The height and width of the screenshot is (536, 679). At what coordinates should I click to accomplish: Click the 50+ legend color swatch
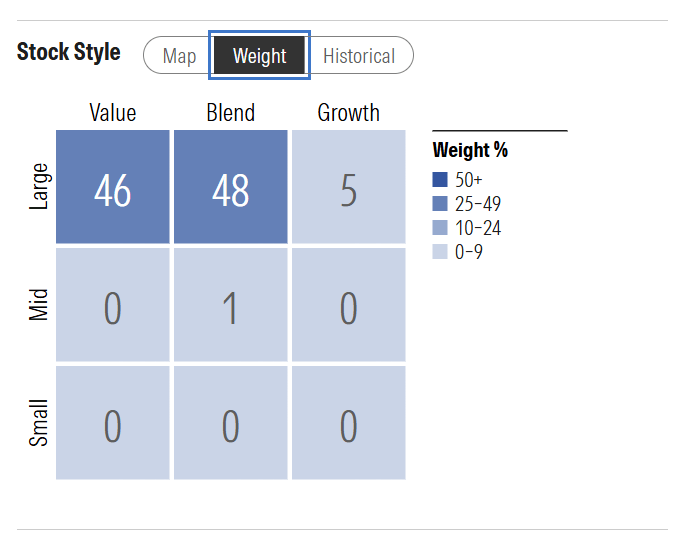click(440, 180)
